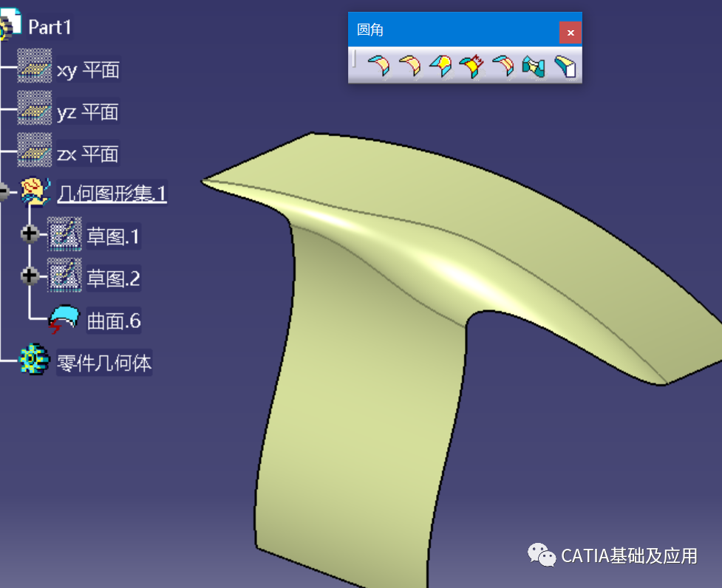Select the 曲面.6 label

[x=114, y=321]
